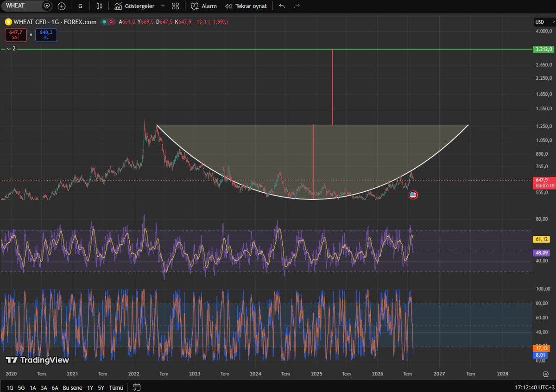Click the purple 48,09 RSI value label
Viewport: 556px width, 392px height.
(x=542, y=253)
